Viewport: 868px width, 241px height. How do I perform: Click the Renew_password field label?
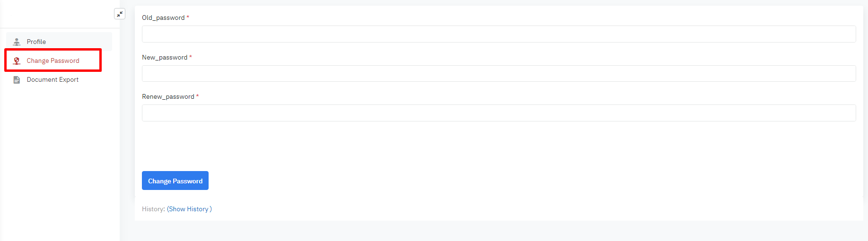(x=168, y=96)
